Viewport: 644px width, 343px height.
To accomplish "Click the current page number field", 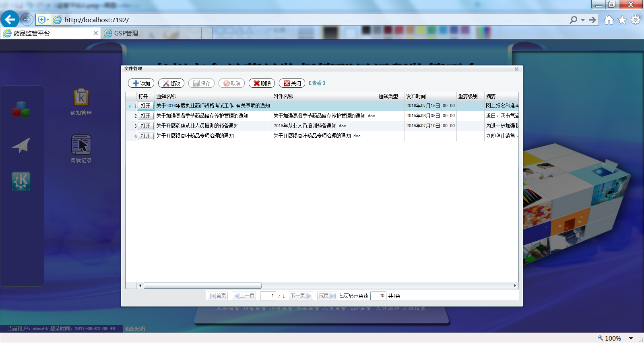I will pos(268,296).
